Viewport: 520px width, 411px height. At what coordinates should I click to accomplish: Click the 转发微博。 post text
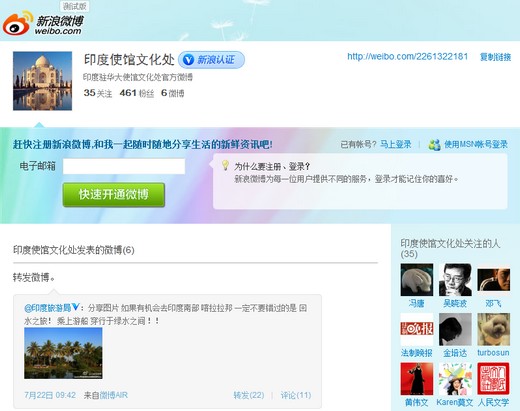[x=34, y=277]
